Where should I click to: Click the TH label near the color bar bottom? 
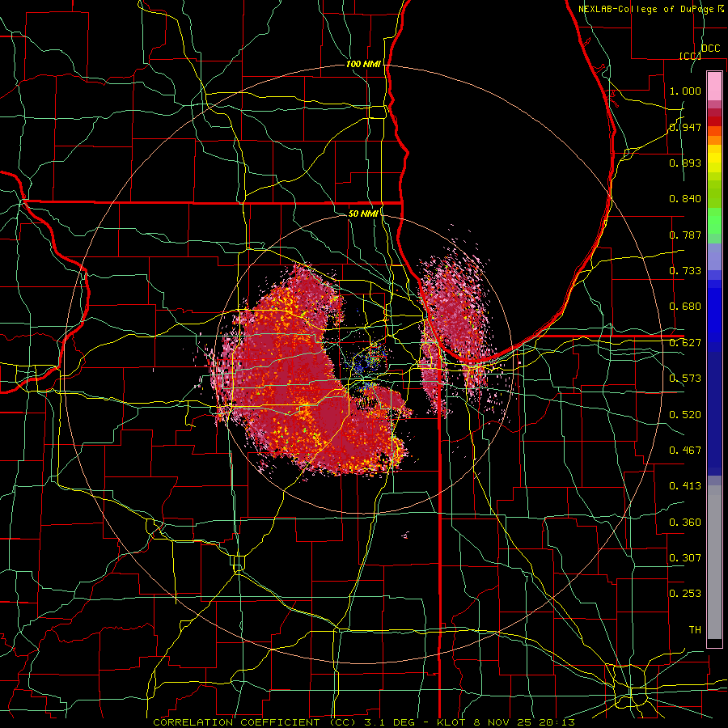[x=695, y=629]
